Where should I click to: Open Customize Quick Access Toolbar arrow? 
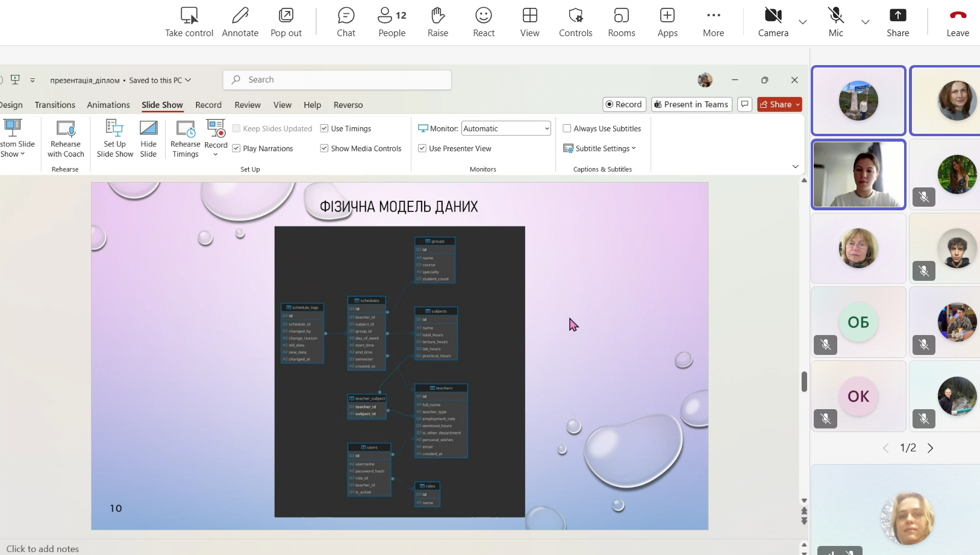(x=33, y=80)
